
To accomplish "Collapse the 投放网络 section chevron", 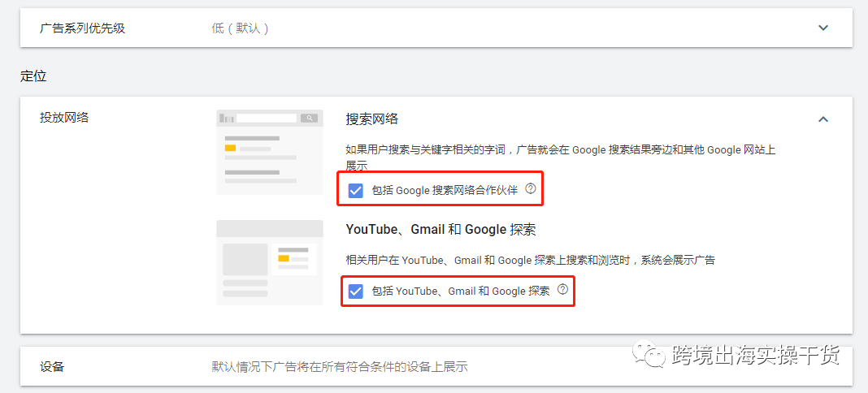I will [x=823, y=119].
